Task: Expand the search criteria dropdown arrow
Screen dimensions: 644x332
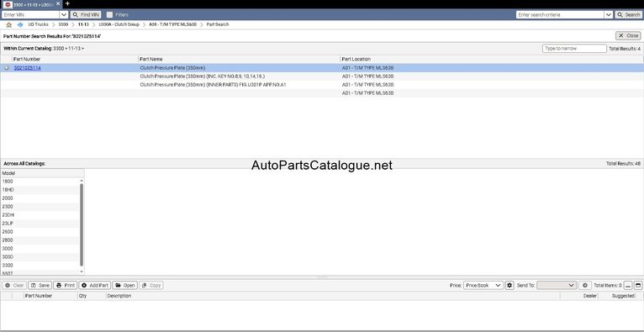Action: [x=608, y=15]
